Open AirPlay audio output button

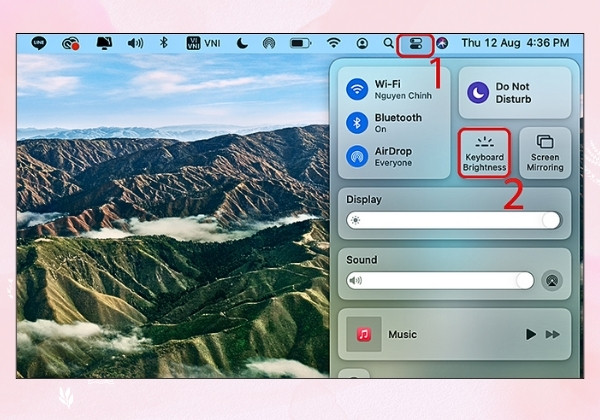pyautogui.click(x=552, y=281)
